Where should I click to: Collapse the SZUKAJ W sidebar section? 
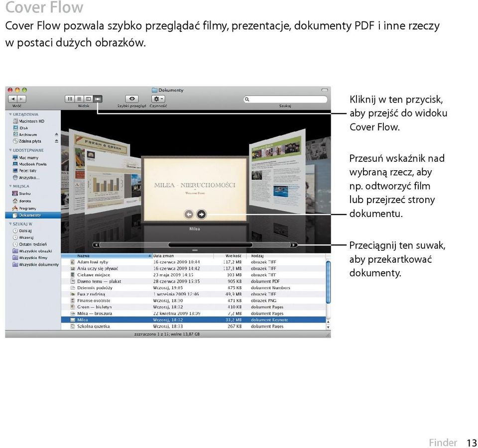point(10,224)
